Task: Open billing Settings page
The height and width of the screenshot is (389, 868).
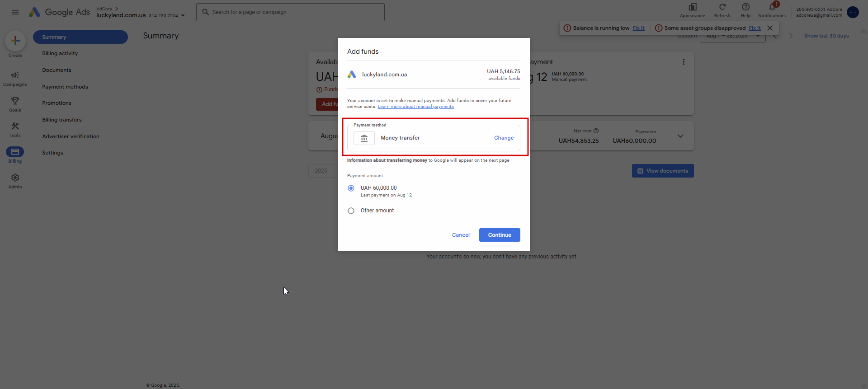Action: click(52, 153)
